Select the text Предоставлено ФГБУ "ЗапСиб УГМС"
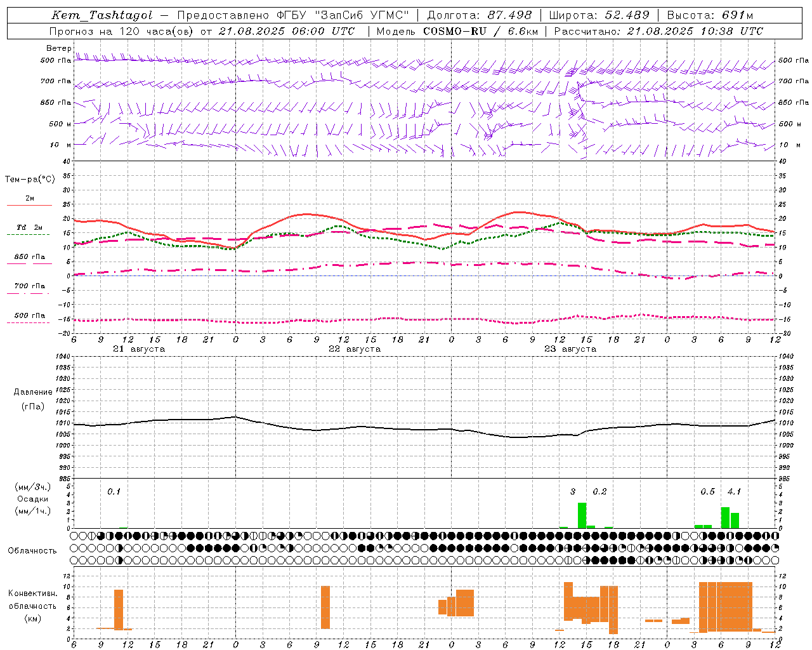Image resolution: width=812 pixels, height=650 pixels. [293, 15]
